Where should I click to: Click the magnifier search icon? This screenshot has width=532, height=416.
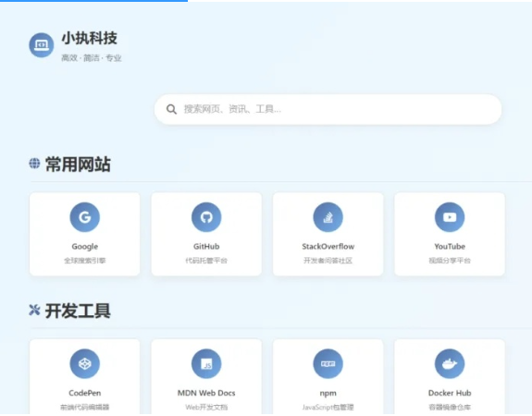(x=171, y=109)
